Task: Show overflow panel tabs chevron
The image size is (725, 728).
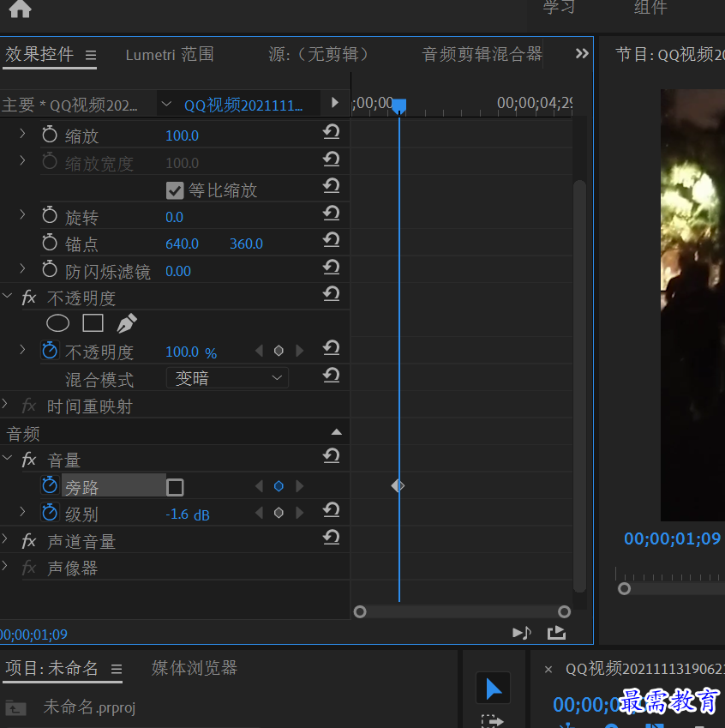Action: tap(582, 53)
